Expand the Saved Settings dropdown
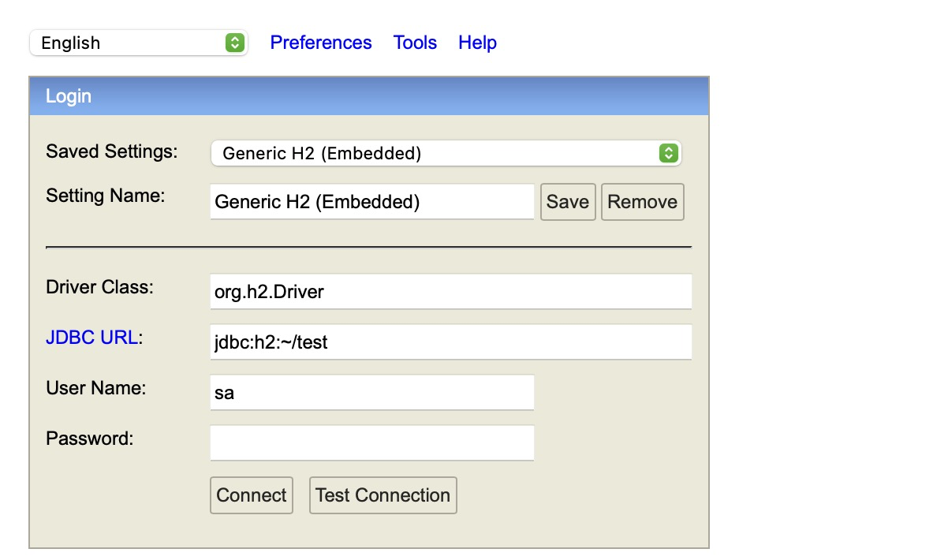The width and height of the screenshot is (948, 560). tap(446, 153)
